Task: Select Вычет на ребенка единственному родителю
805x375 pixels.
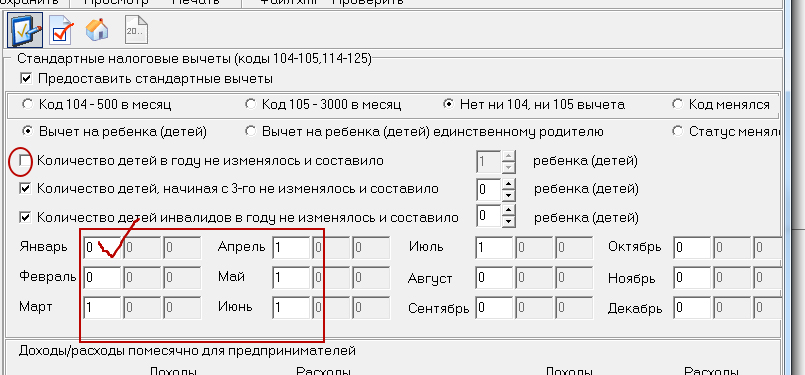Action: (250, 131)
